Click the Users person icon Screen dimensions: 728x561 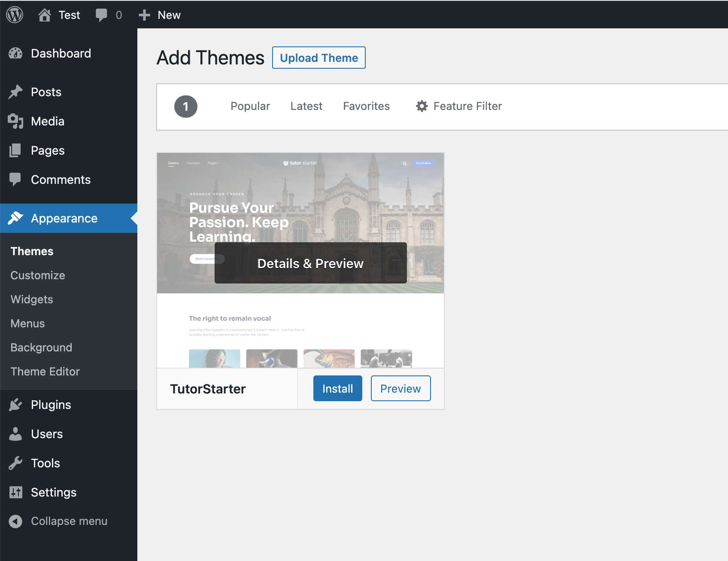point(15,434)
